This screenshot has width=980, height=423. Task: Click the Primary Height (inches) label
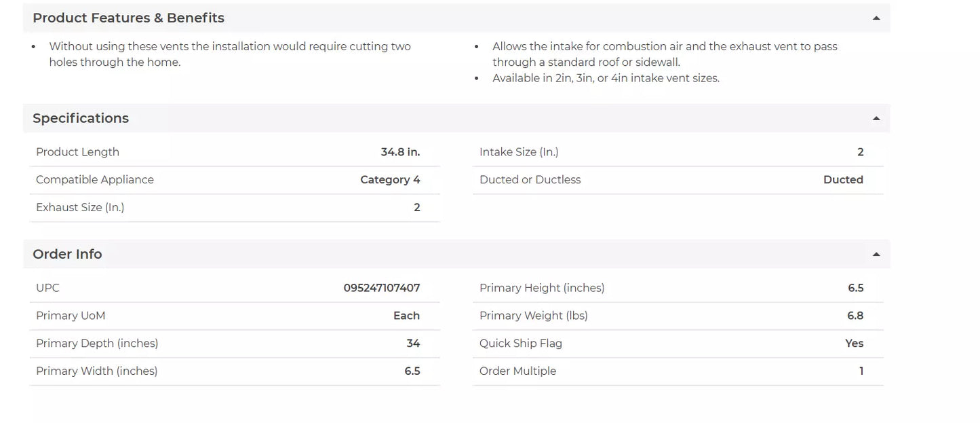[542, 289]
